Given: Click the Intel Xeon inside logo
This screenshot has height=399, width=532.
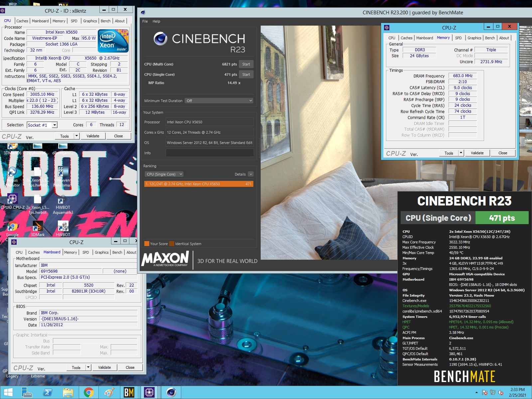Looking at the screenshot, I should (x=113, y=41).
